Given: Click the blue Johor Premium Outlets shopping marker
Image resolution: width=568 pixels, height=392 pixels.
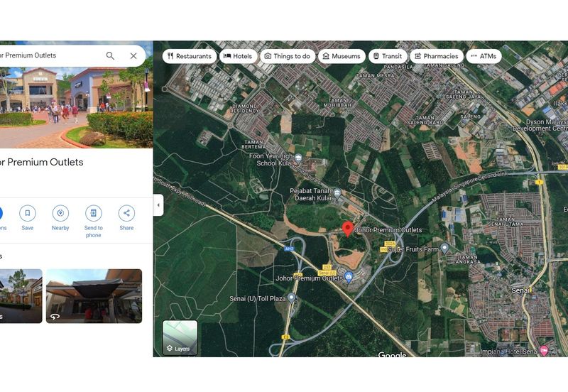Looking at the screenshot, I should (x=349, y=277).
